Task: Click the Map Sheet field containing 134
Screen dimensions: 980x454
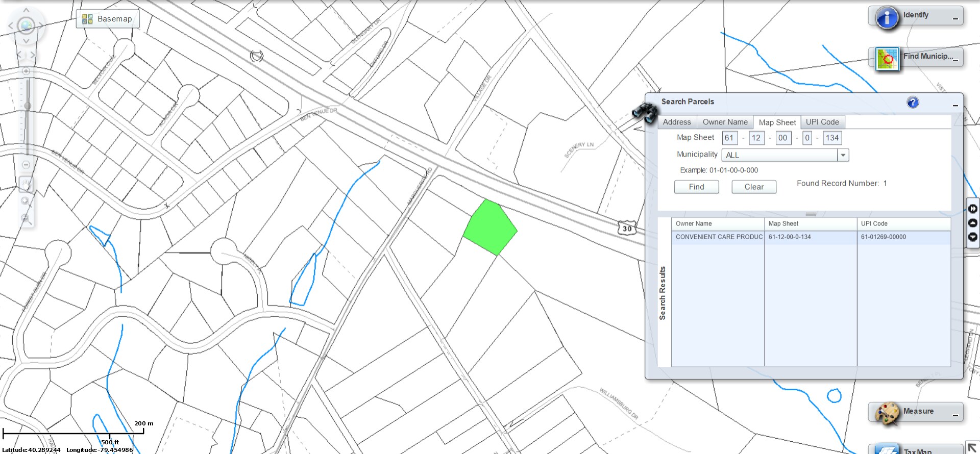Action: tap(832, 138)
